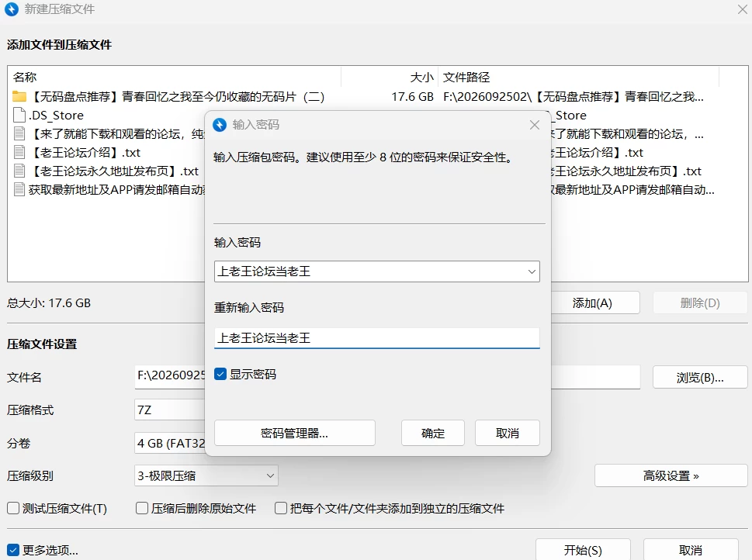Enable 压缩后删除原始文件 checkbox
This screenshot has width=752, height=560.
[x=142, y=508]
